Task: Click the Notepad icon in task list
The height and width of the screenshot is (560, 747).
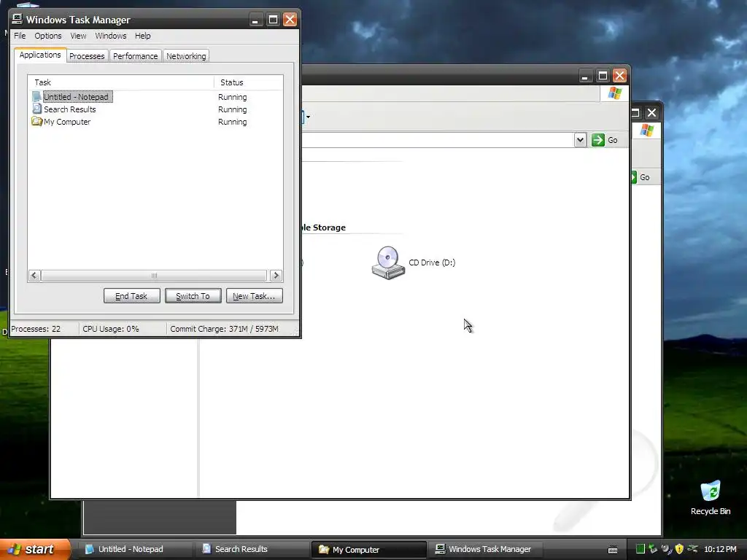Action: [36, 97]
